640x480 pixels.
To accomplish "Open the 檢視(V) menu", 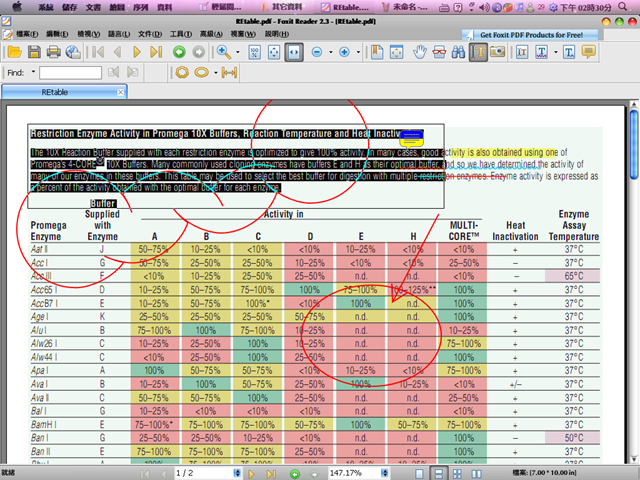I will tap(89, 34).
